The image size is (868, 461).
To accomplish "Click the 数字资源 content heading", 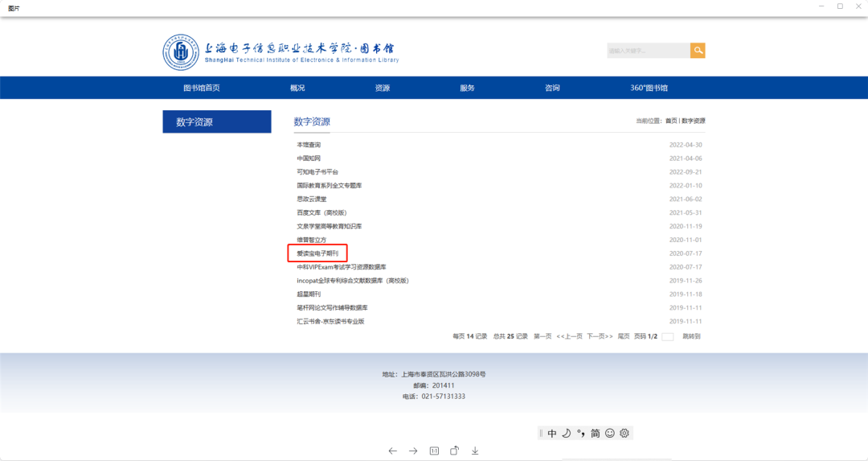I will tap(312, 122).
